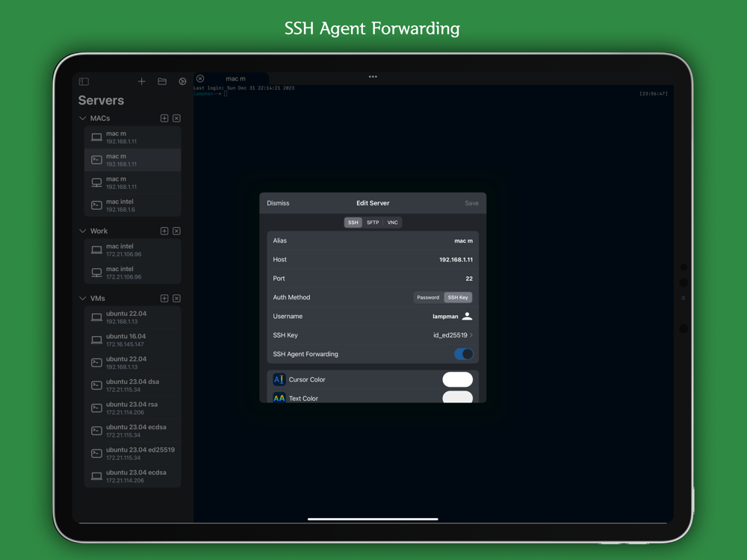The height and width of the screenshot is (560, 747).
Task: Dismiss the Edit Server dialog
Action: pos(278,203)
